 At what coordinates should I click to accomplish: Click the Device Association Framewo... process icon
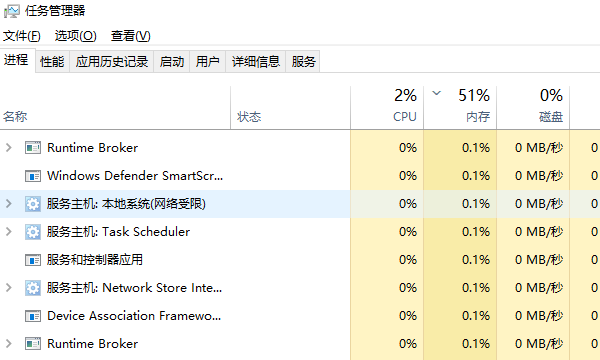[x=33, y=316]
